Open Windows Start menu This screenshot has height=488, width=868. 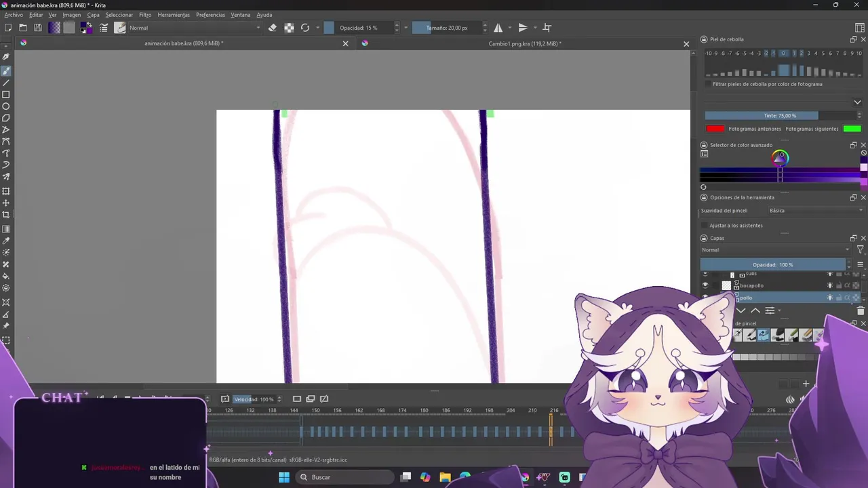pos(284,477)
